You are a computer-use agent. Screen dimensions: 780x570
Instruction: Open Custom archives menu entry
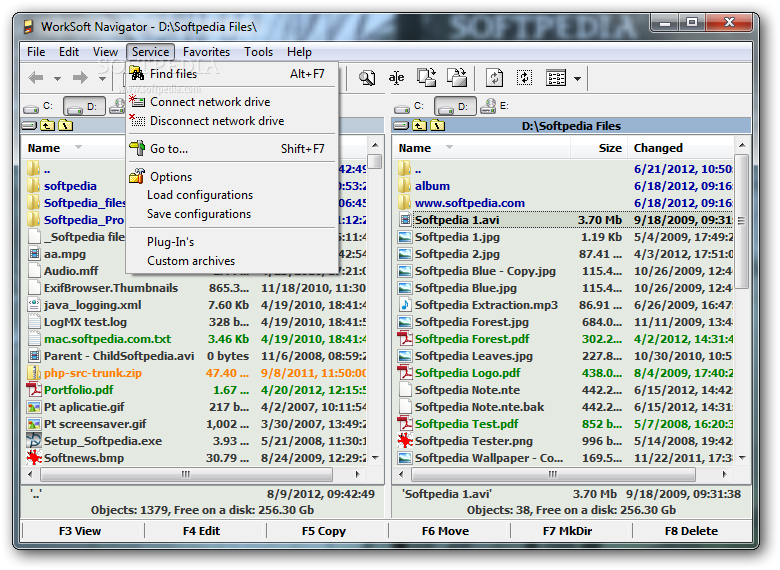click(232, 261)
